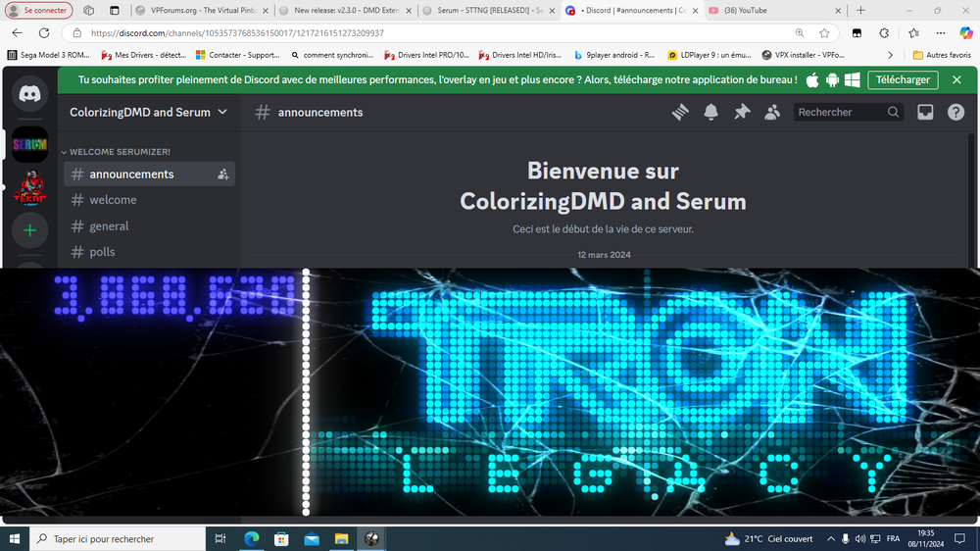980x551 pixels.
Task: Open the page zoom icon in address bar
Action: click(800, 33)
